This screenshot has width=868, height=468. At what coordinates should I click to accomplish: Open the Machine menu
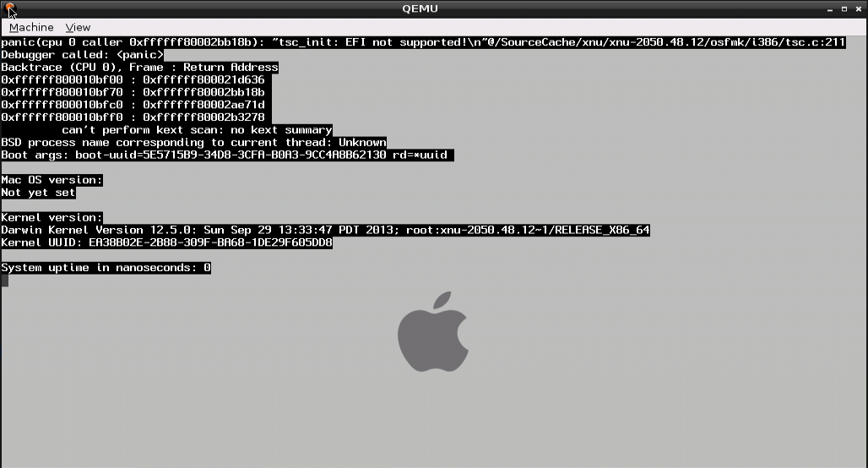[31, 27]
